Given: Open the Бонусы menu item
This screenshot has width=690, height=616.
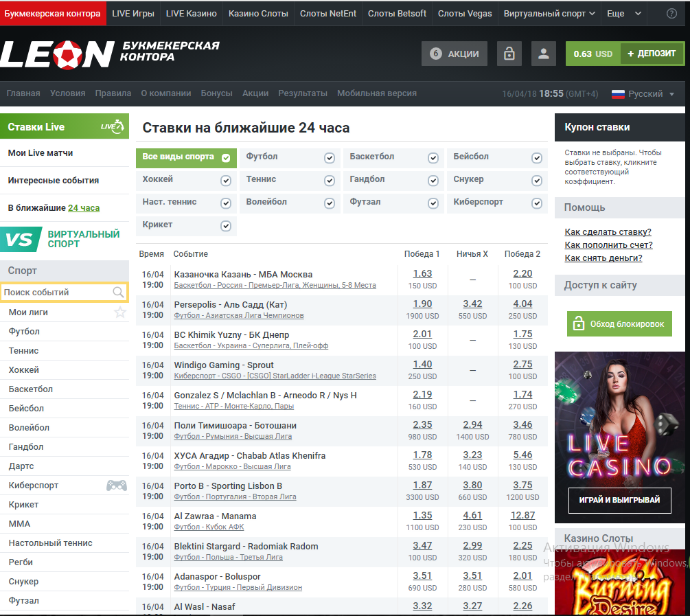Looking at the screenshot, I should pyautogui.click(x=216, y=93).
